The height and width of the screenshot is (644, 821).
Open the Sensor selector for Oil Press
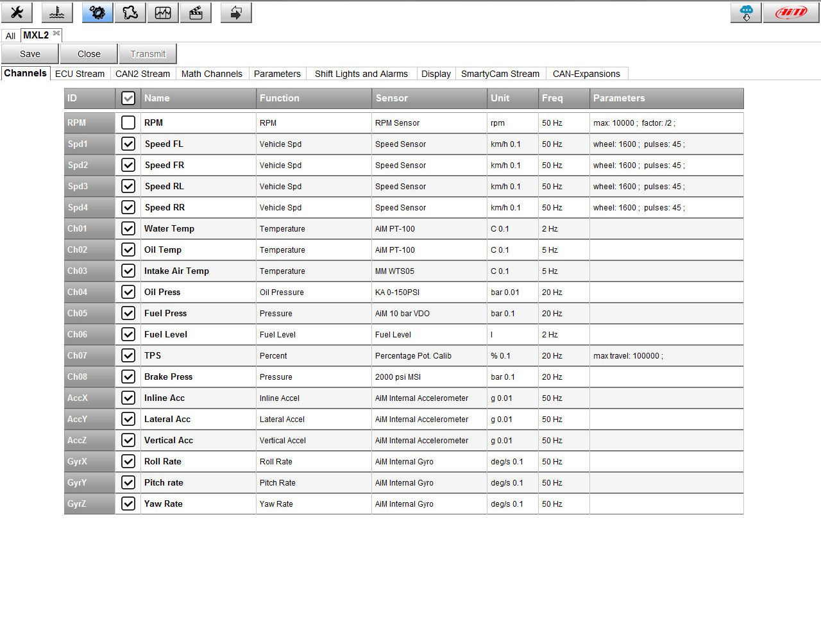click(x=428, y=292)
